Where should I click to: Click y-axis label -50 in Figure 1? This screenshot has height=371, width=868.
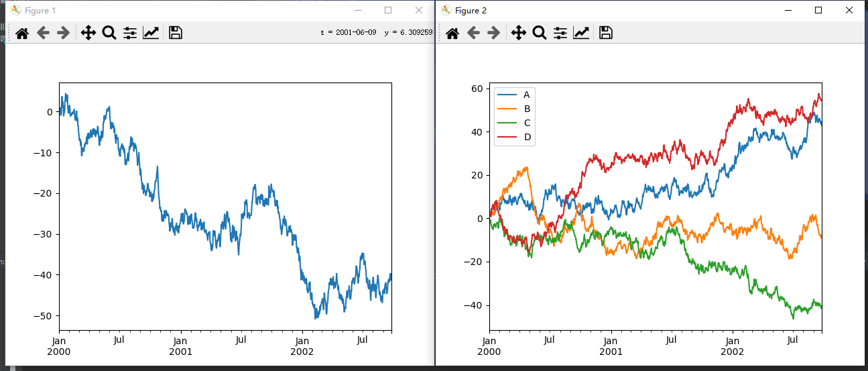coord(44,315)
